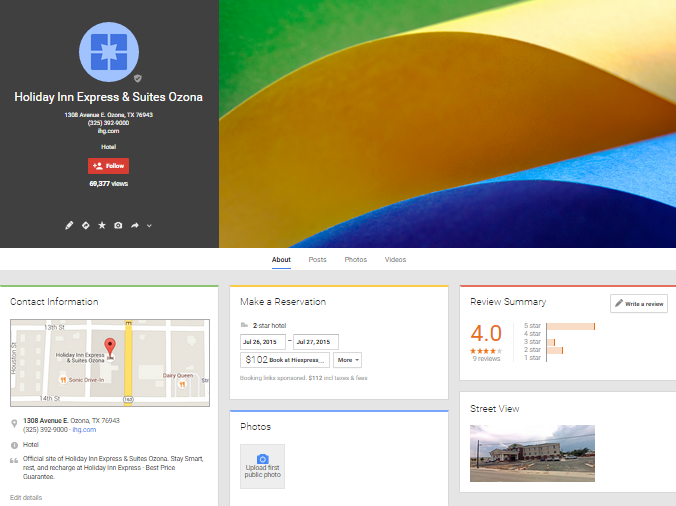This screenshot has width=676, height=506.
Task: Switch to the Photos tab
Action: tap(355, 259)
